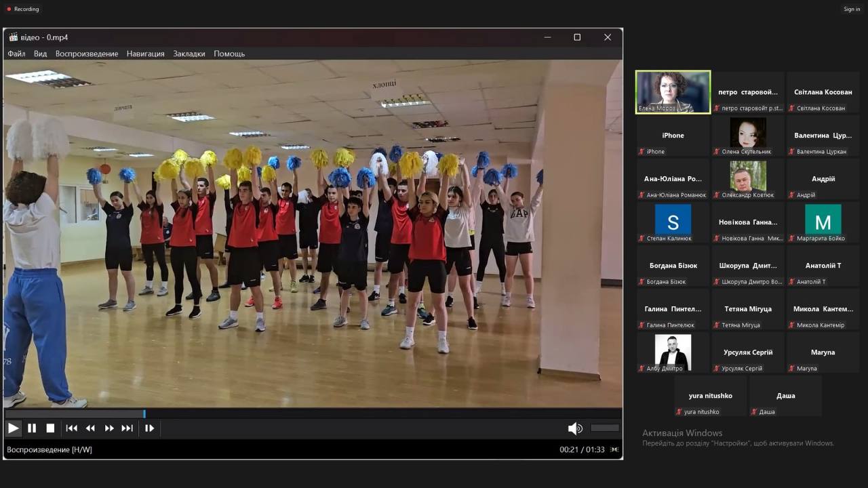Screen dimensions: 868x488
Task: Open the Закладки menu
Action: (189, 54)
